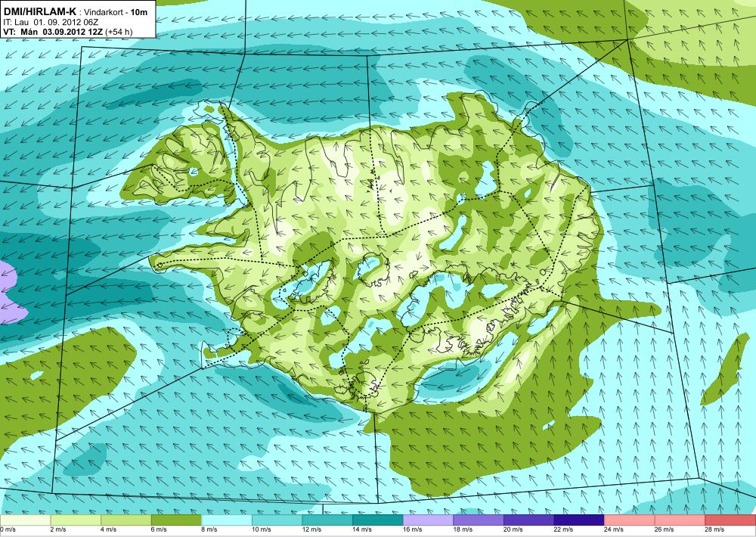Click the '18 m/s' legend label
The width and height of the screenshot is (756, 537).
coord(463,529)
